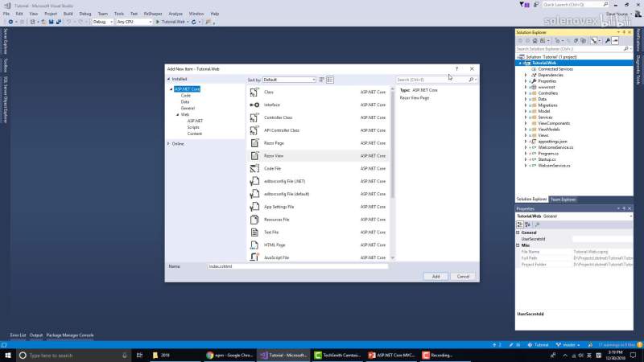Select the Razor Page template icon
The width and height of the screenshot is (644, 362).
click(254, 143)
